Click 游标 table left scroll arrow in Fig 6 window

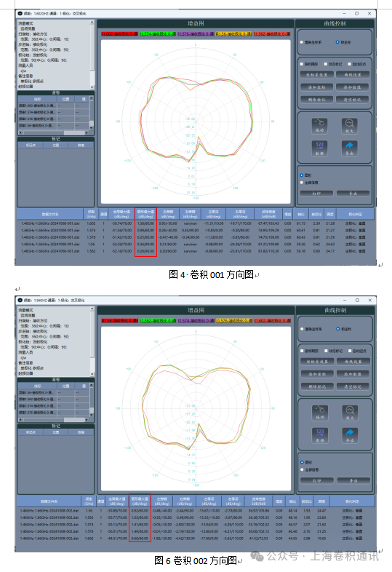point(20,419)
